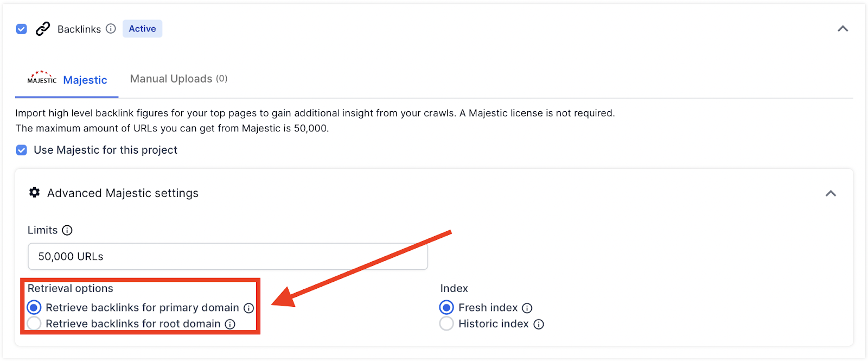The width and height of the screenshot is (868, 361).
Task: Select the Historic index radio button
Action: pos(446,324)
